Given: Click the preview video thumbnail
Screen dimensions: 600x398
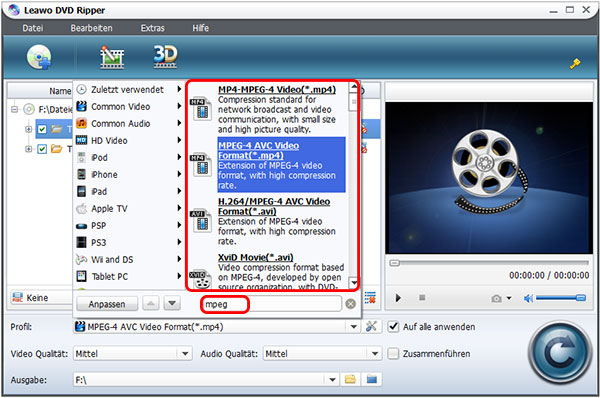Looking at the screenshot, I should click(x=489, y=178).
